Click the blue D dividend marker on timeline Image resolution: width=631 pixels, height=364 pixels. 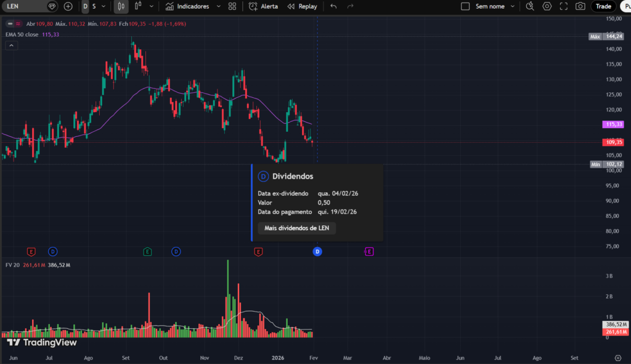click(317, 251)
